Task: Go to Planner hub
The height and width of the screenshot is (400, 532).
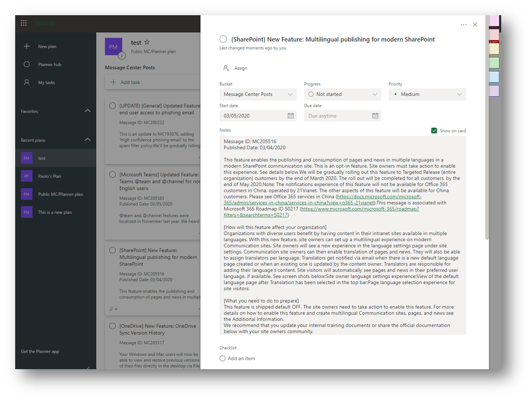Action: (55, 64)
